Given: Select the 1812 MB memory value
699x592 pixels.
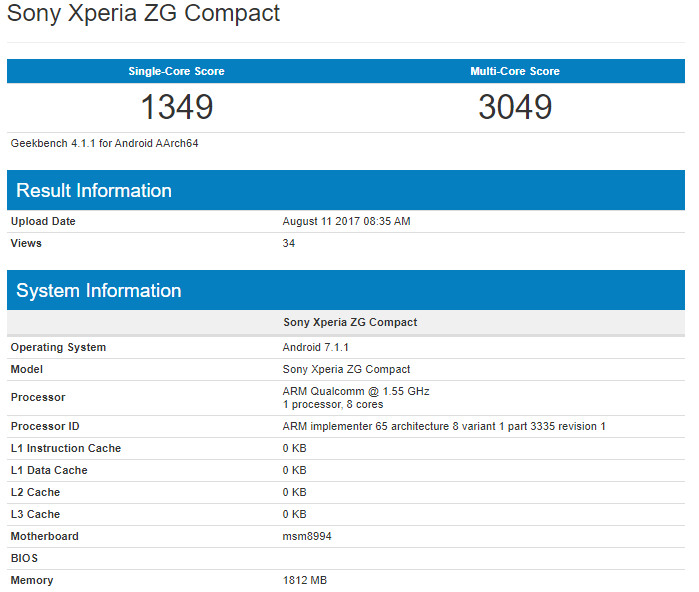Looking at the screenshot, I should tap(305, 580).
